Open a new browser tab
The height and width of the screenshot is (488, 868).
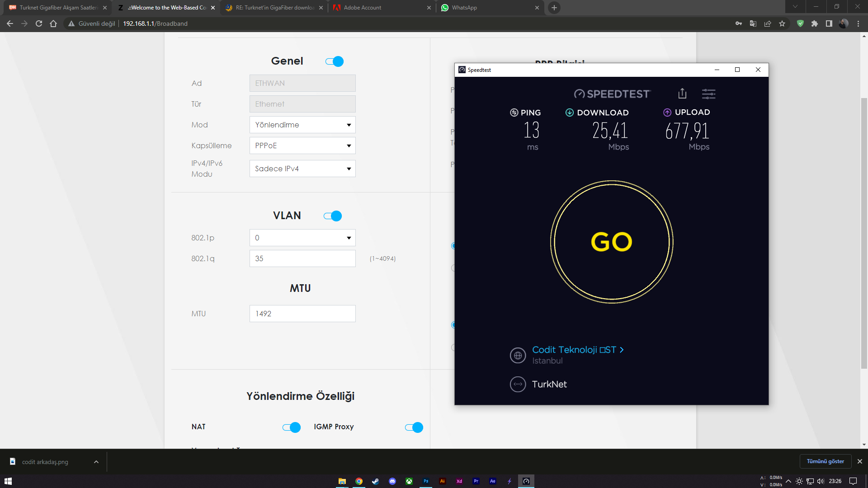point(554,8)
